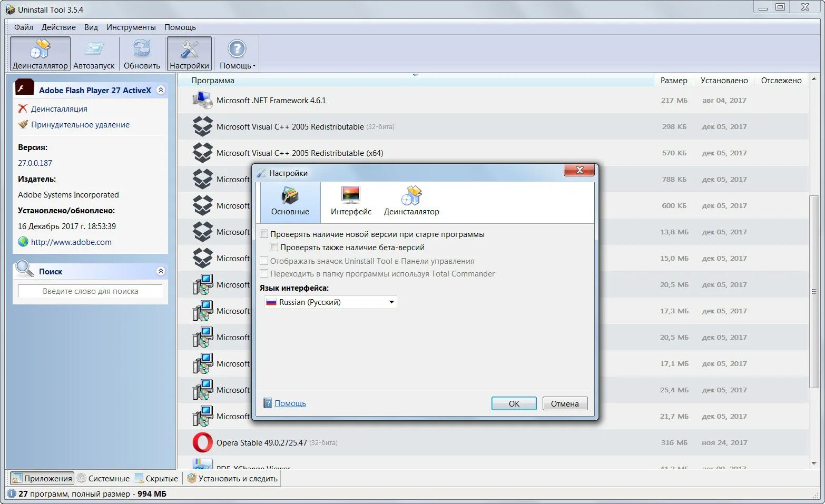Open the Инструменты menu
Image resolution: width=825 pixels, height=504 pixels.
(x=131, y=27)
